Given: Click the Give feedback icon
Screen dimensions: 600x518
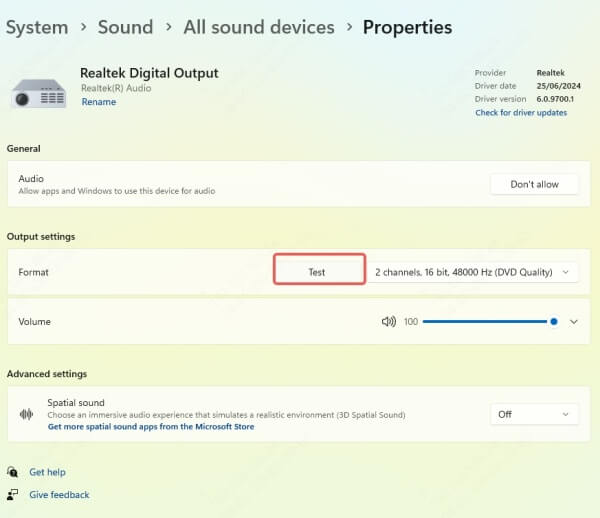Looking at the screenshot, I should (12, 495).
